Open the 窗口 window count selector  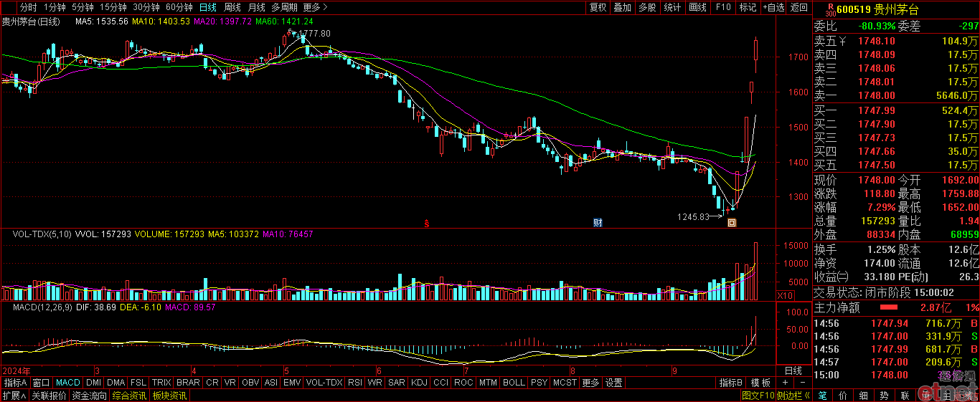41,383
